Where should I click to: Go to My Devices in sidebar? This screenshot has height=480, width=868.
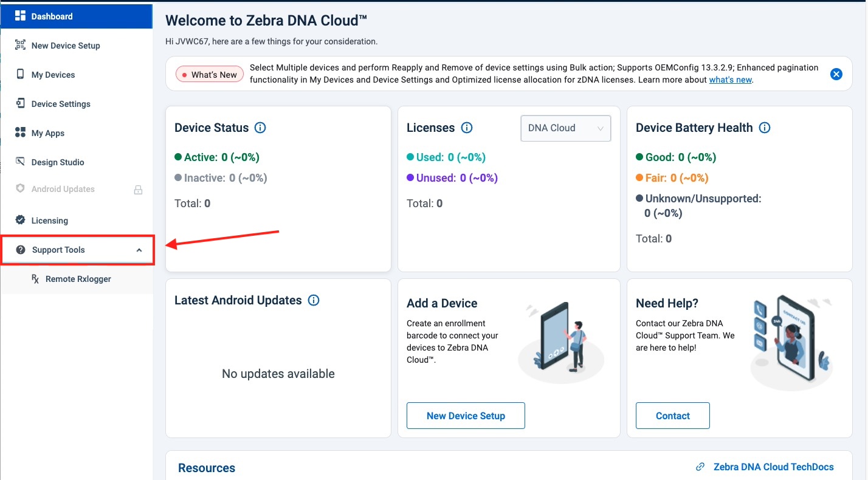(x=53, y=75)
